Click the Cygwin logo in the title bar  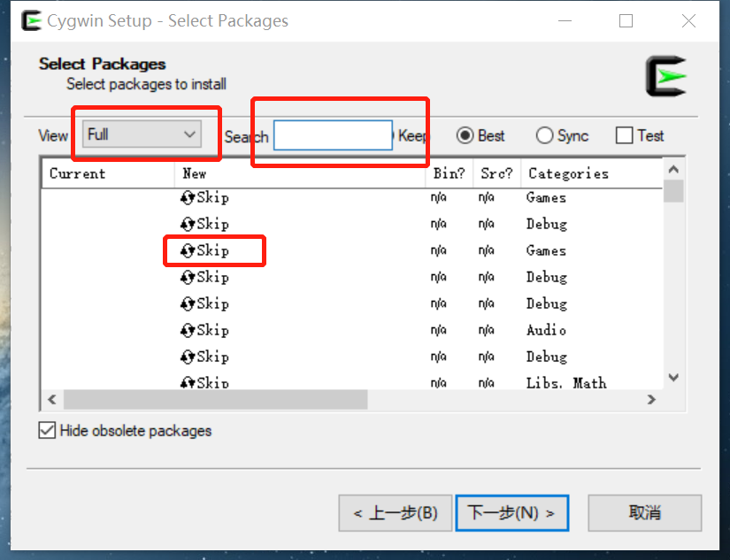point(31,20)
